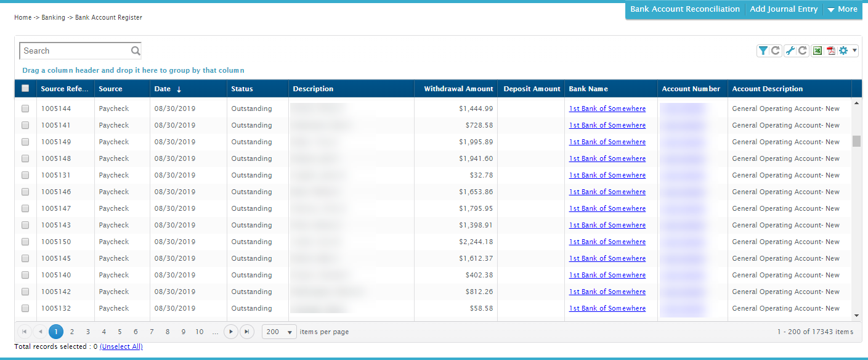Click the Unselect All link
The width and height of the screenshot is (868, 360).
121,346
